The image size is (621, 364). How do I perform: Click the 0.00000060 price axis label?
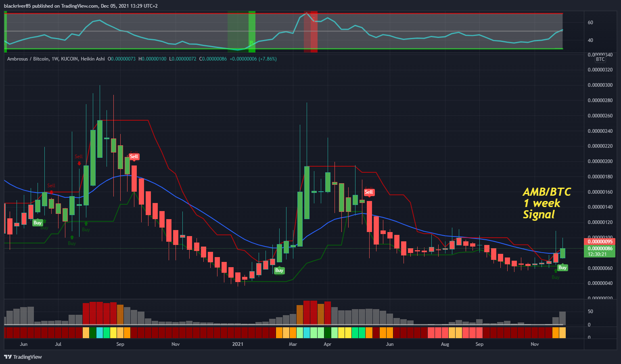point(600,268)
